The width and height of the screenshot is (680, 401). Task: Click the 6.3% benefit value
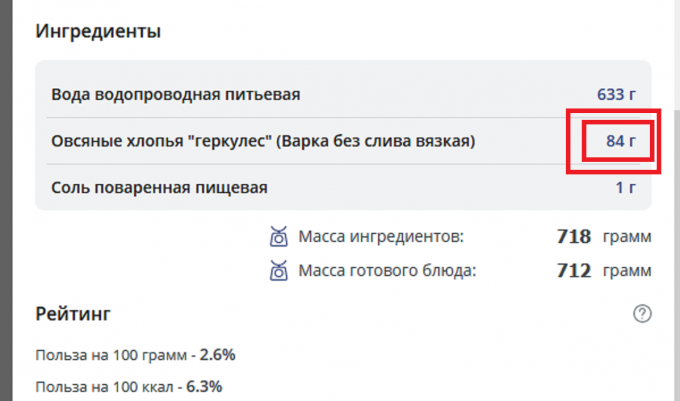point(204,386)
